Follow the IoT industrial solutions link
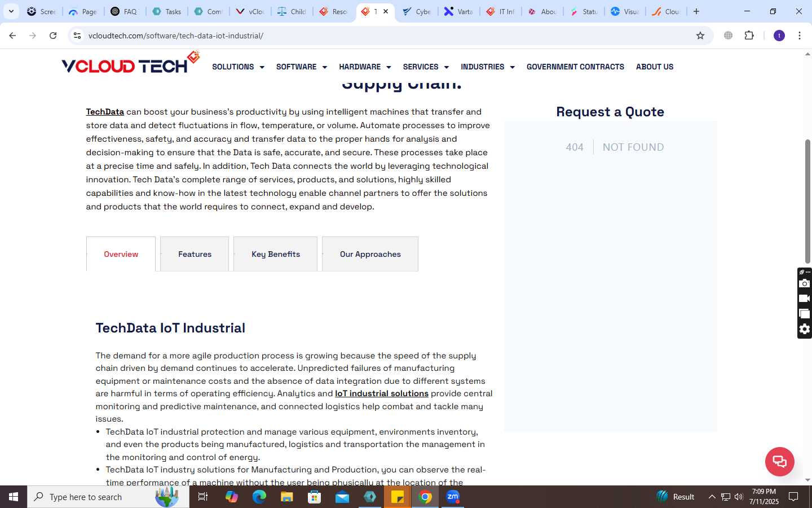 tap(382, 393)
